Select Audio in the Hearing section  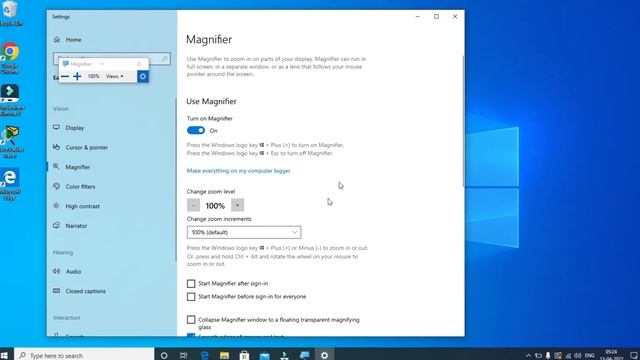pyautogui.click(x=73, y=271)
